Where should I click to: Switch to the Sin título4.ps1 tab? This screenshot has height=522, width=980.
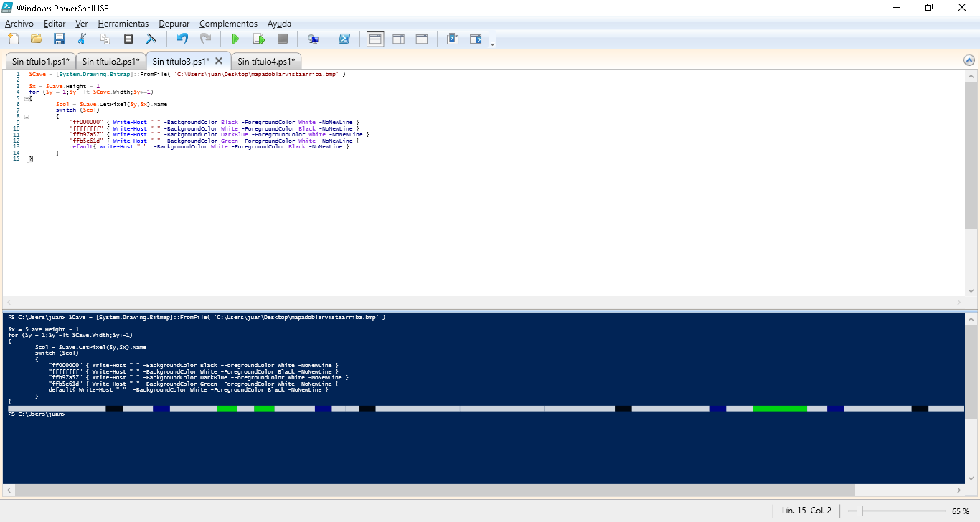pos(266,61)
